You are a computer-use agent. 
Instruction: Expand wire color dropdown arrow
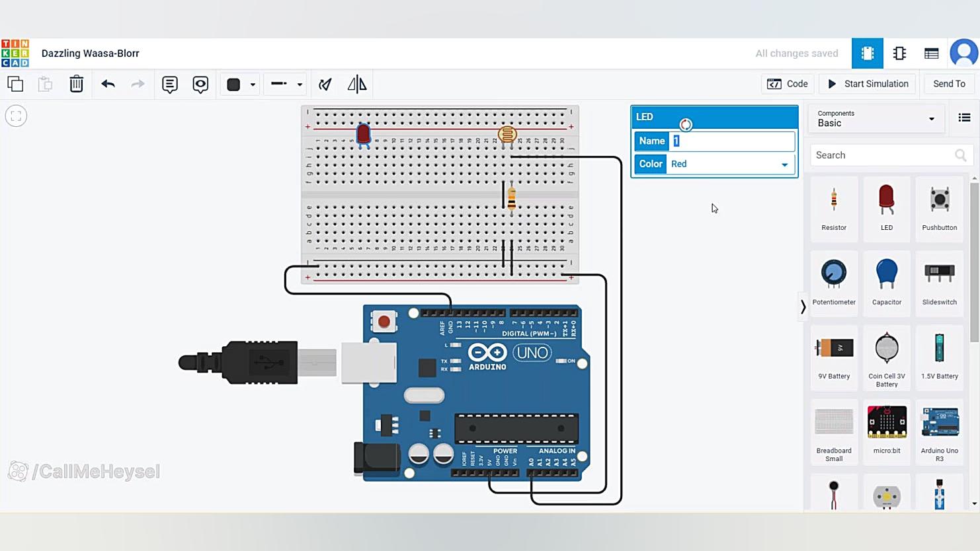coord(253,85)
